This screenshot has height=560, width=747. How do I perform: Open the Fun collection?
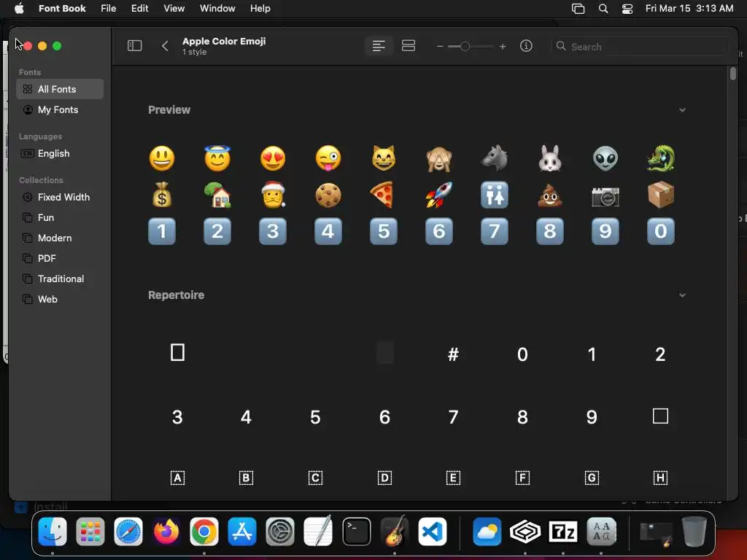[60, 217]
